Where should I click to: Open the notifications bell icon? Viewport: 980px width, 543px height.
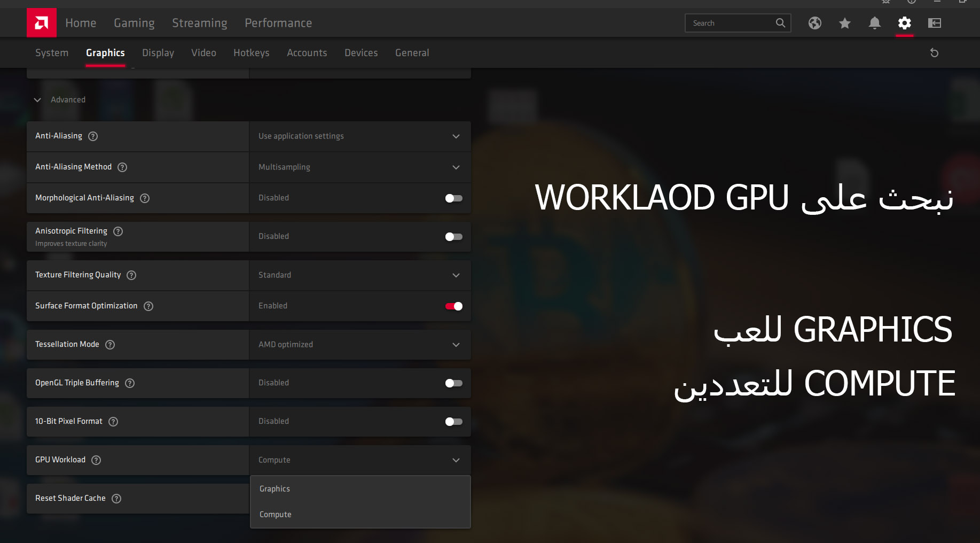[x=874, y=23]
